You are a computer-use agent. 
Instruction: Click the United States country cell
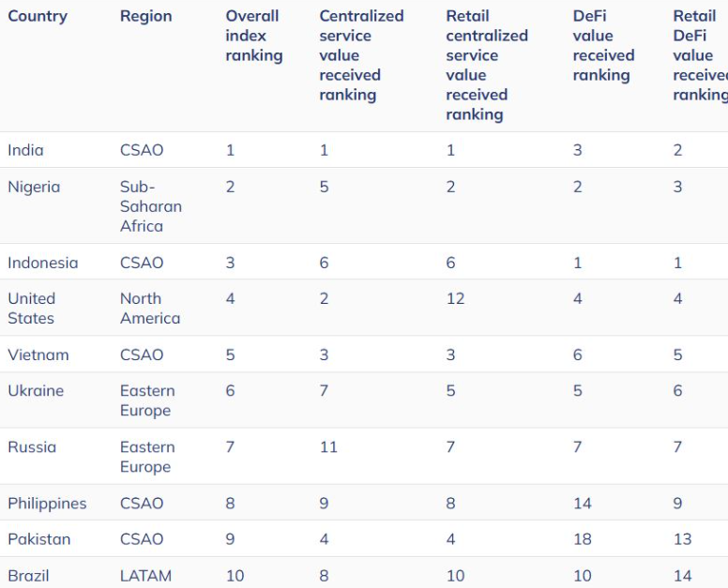point(32,309)
